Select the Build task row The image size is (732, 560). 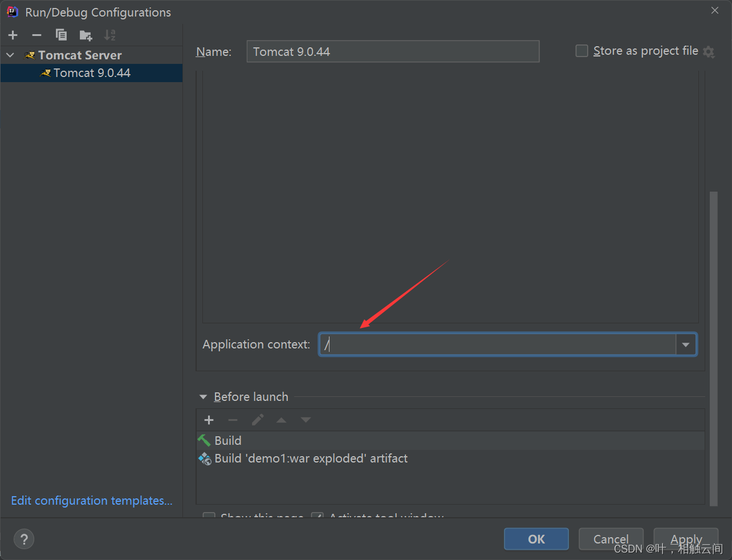point(450,441)
